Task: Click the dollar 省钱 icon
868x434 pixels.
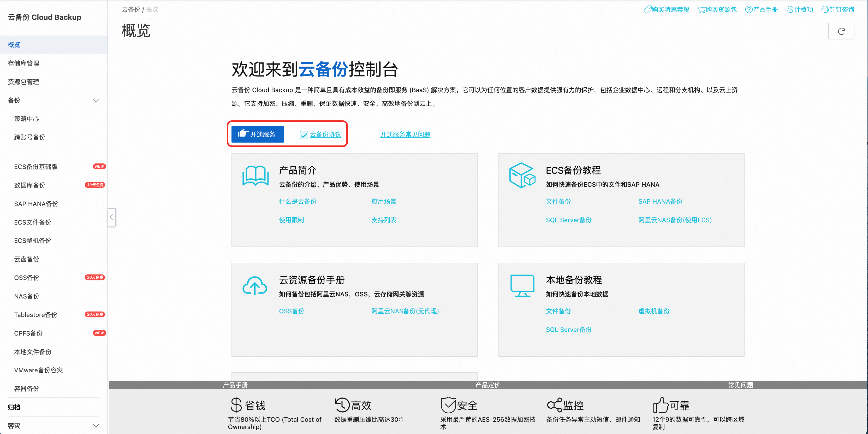Action: 236,405
